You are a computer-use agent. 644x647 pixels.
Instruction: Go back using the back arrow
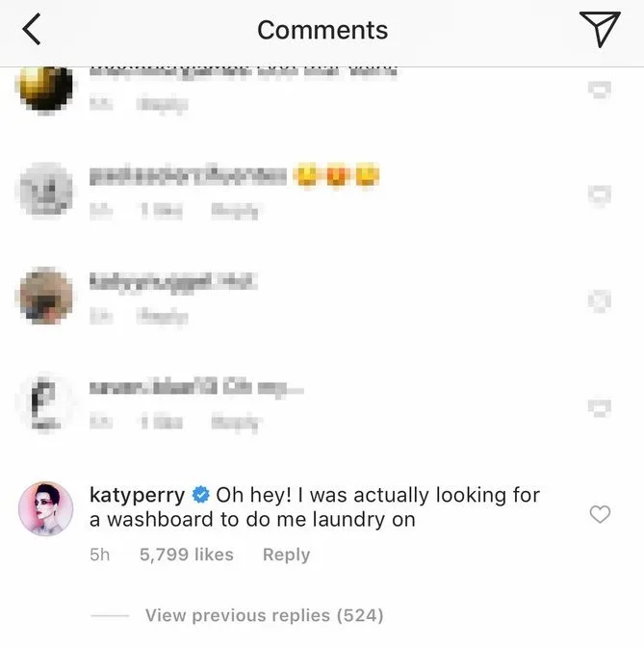tap(32, 31)
